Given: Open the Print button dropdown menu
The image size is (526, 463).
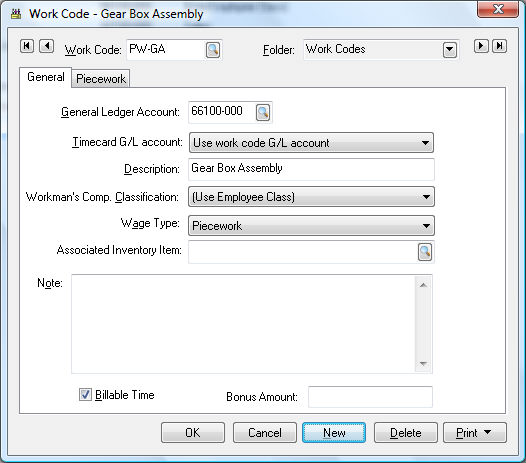Looking at the screenshot, I should (488, 432).
